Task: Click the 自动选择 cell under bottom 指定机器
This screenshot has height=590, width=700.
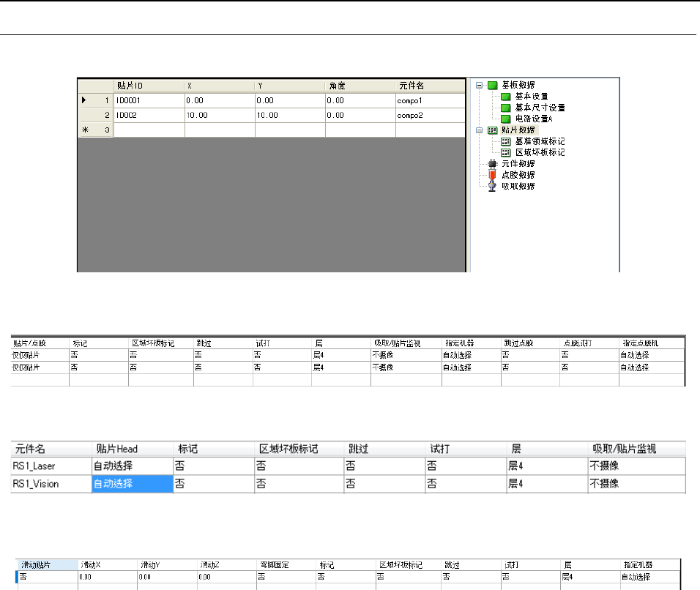Action: [x=650, y=577]
